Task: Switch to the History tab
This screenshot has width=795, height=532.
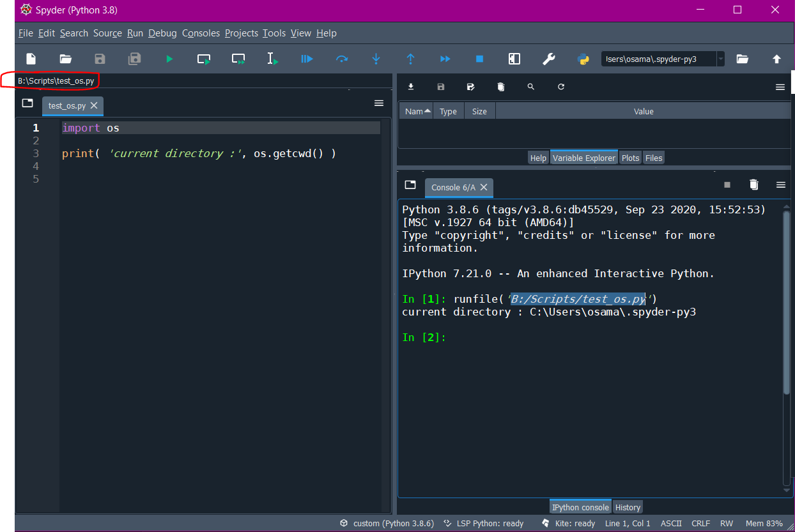Action: pos(628,507)
